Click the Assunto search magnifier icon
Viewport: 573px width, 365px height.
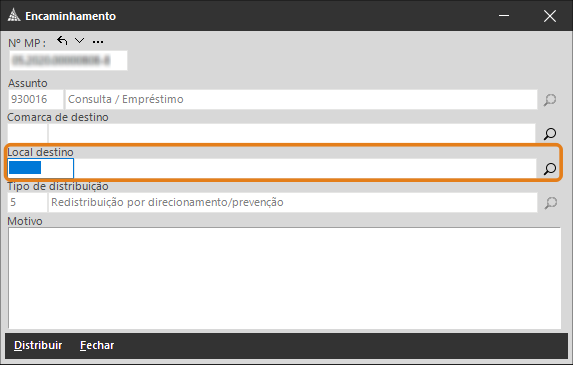550,99
